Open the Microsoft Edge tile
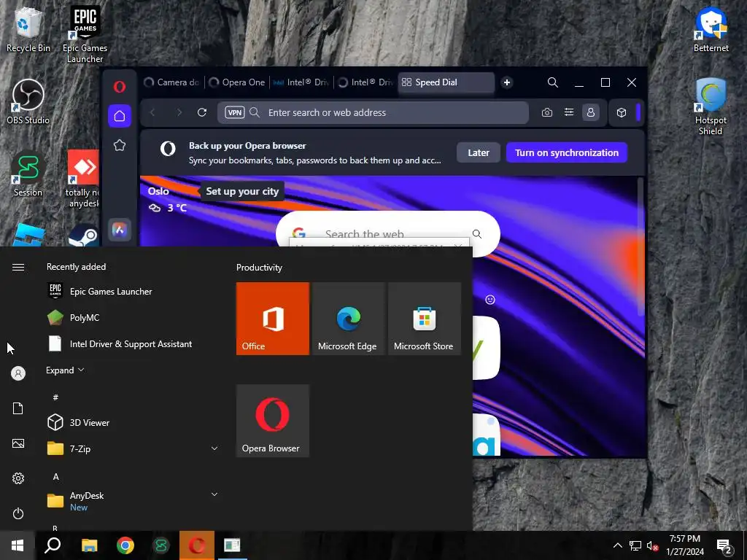The height and width of the screenshot is (560, 747). coord(348,319)
